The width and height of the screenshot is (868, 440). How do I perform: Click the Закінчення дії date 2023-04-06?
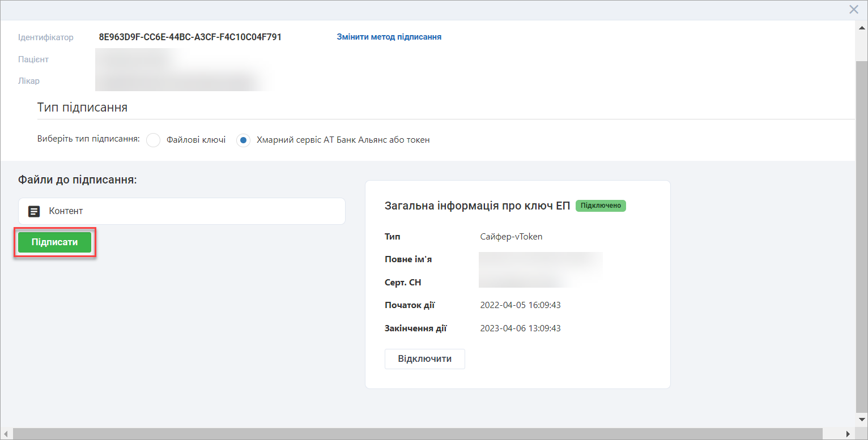(520, 328)
